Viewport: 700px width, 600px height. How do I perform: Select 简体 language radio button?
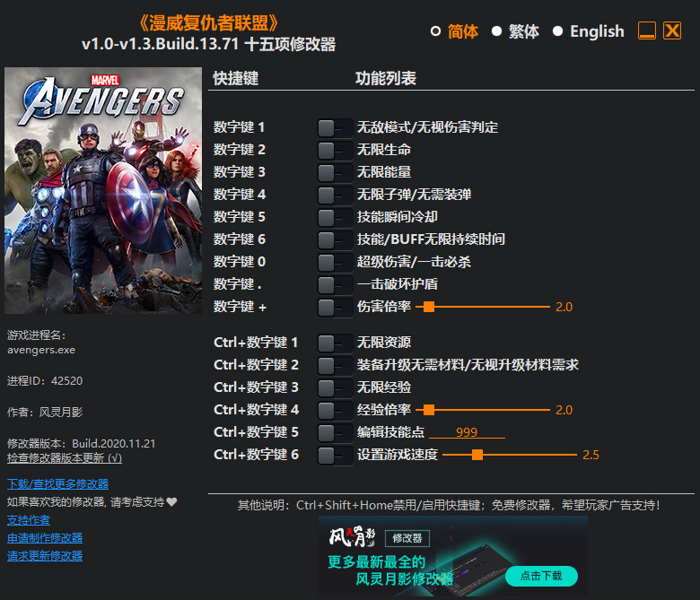tap(436, 31)
